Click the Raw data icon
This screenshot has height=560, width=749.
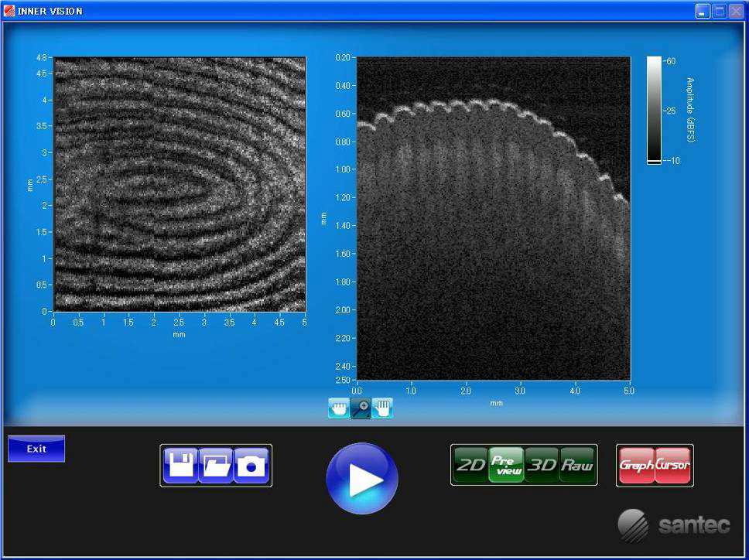(x=579, y=465)
